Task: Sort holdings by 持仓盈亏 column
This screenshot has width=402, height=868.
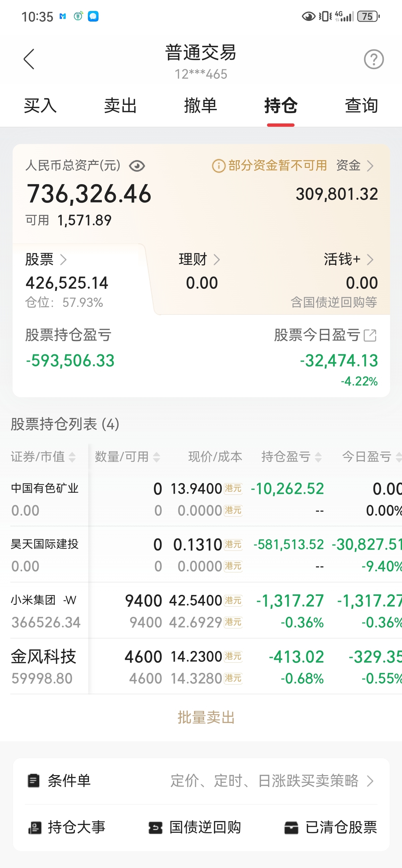Action: (292, 457)
